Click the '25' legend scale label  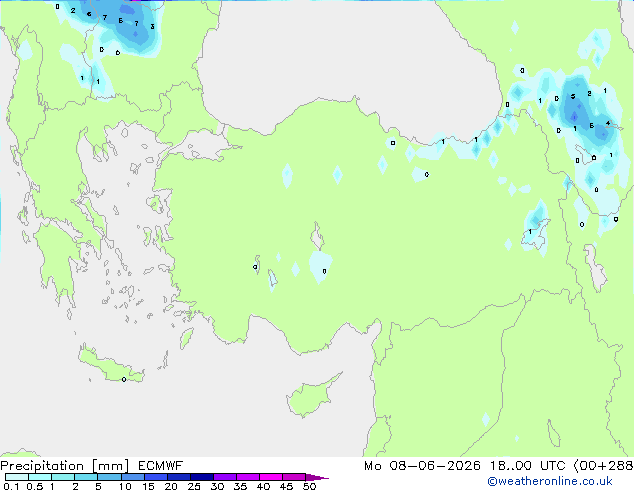tap(194, 486)
